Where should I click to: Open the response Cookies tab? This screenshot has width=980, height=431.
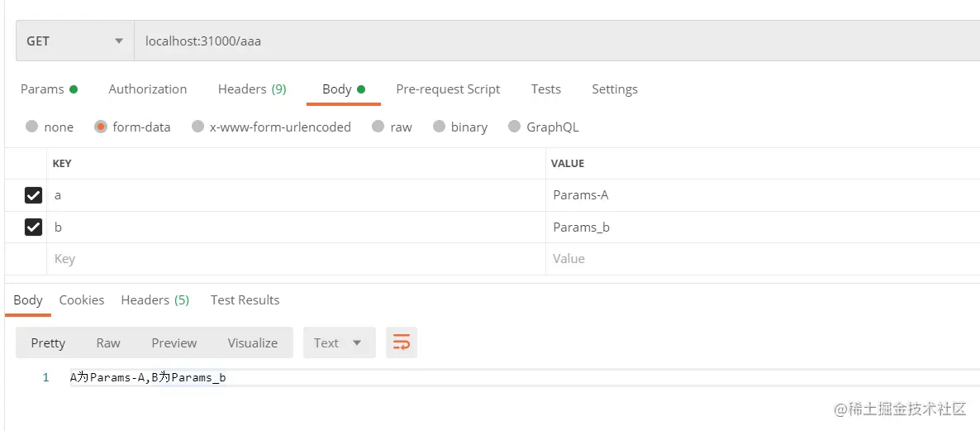point(82,300)
